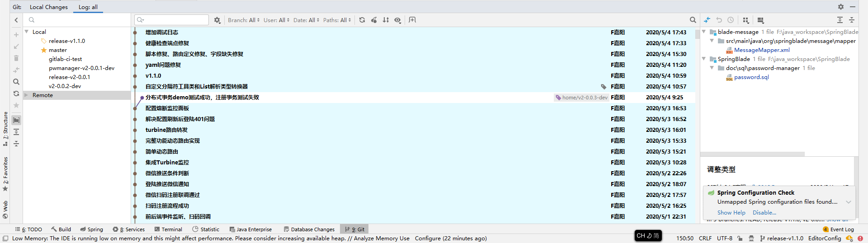Click the blue Show Diff arrows icon
Viewport: 868px width, 243px height.
pyautogui.click(x=707, y=20)
